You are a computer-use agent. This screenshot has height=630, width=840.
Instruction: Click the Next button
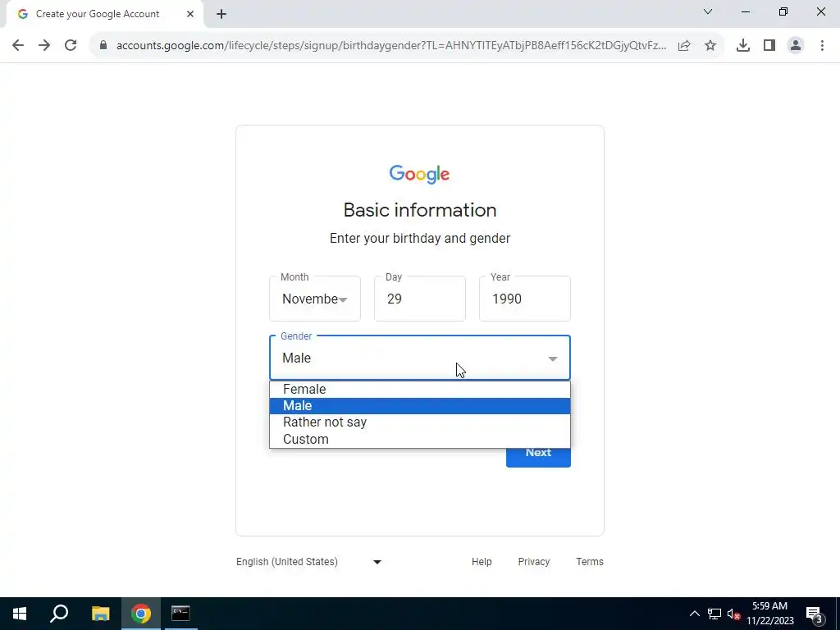tap(538, 457)
